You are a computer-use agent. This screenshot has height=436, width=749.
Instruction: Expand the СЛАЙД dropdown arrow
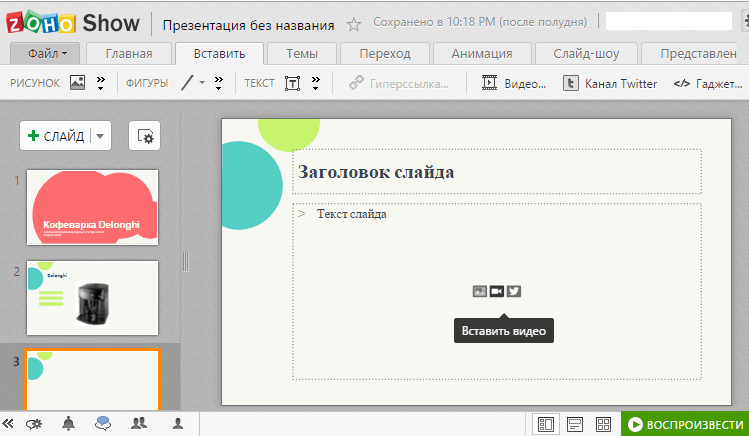coord(101,136)
